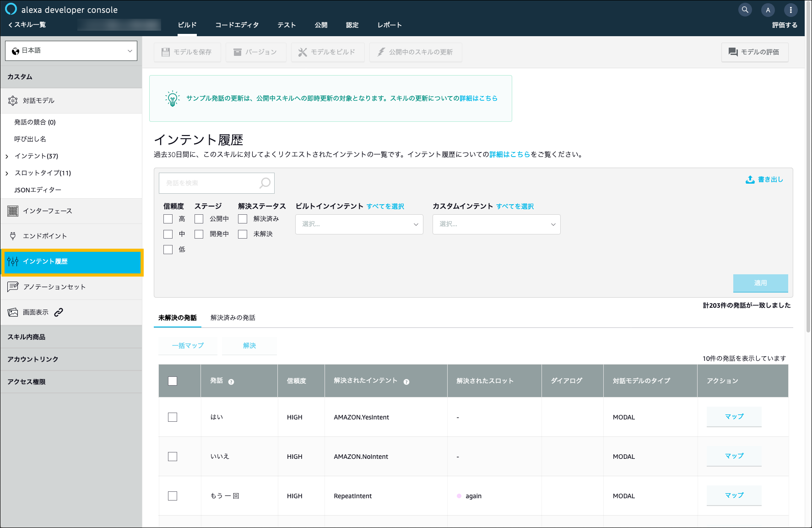Image resolution: width=812 pixels, height=528 pixels.
Task: Select the はい utterance row checkbox
Action: (173, 417)
